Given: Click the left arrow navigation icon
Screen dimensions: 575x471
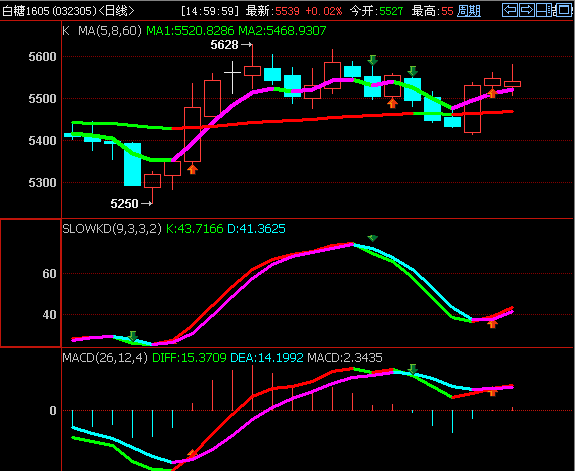Looking at the screenshot, I should coord(509,10).
